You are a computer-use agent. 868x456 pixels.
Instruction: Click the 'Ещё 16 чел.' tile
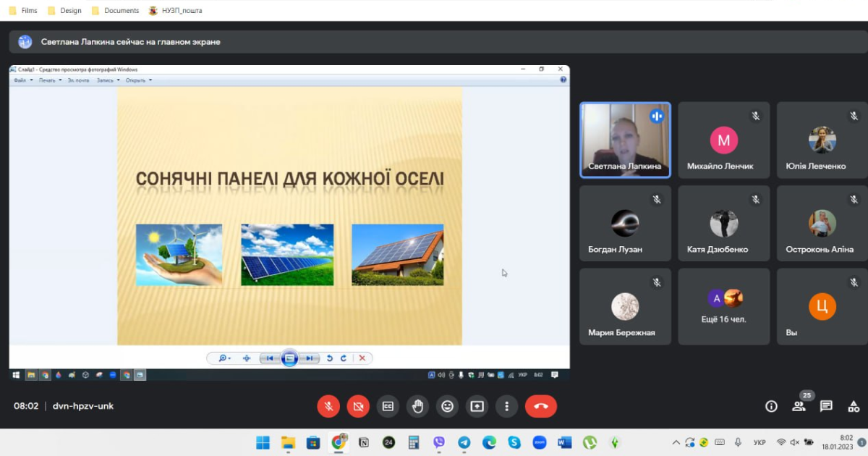(723, 306)
